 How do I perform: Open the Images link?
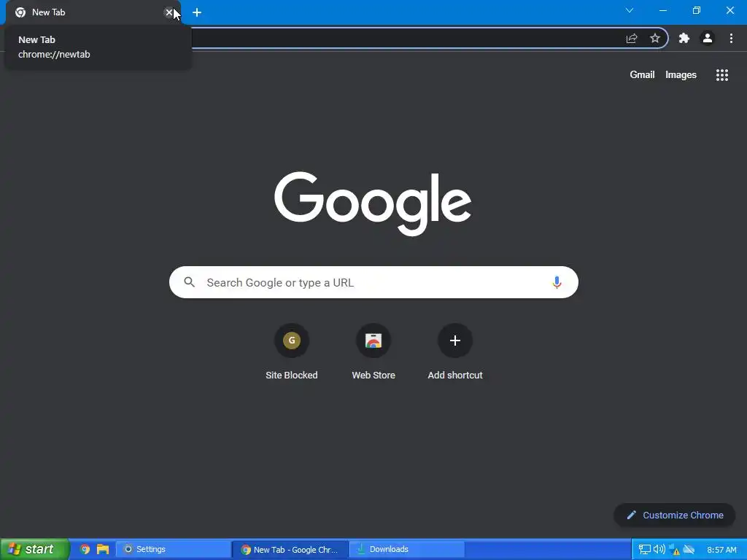point(681,75)
